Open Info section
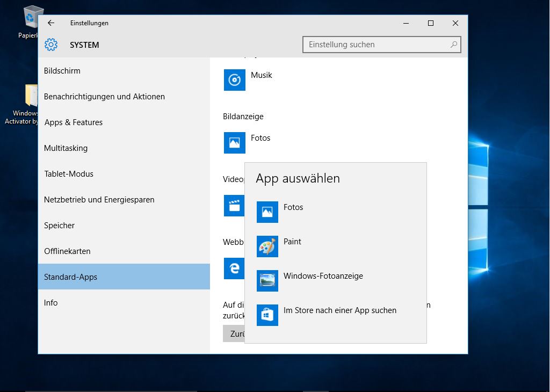Screen dimensions: 550x392 [124, 302]
